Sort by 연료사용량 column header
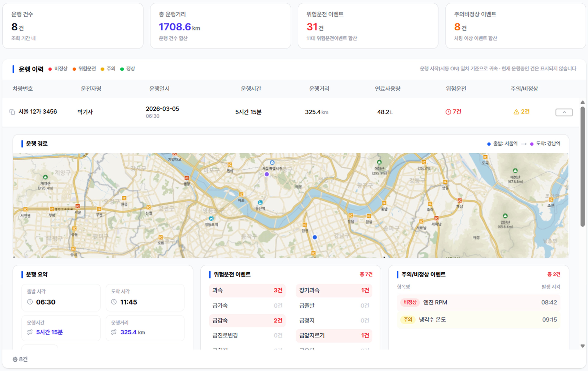 pyautogui.click(x=388, y=88)
